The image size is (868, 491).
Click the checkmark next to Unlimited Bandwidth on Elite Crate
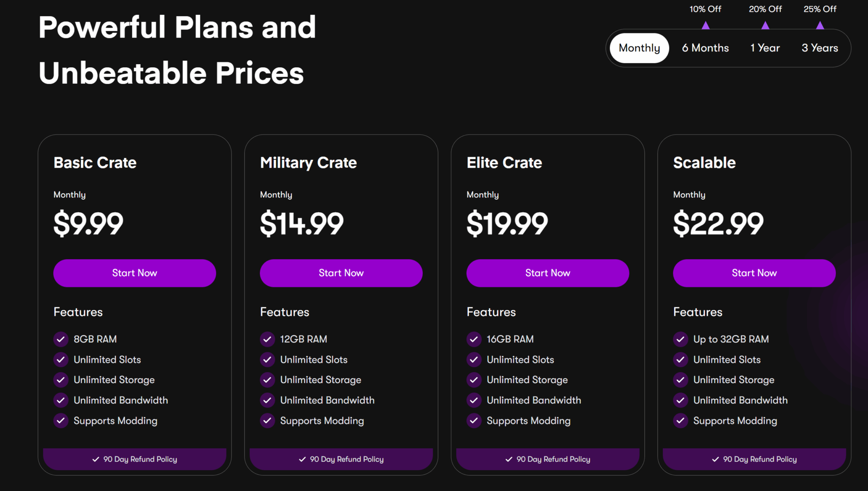tap(474, 400)
